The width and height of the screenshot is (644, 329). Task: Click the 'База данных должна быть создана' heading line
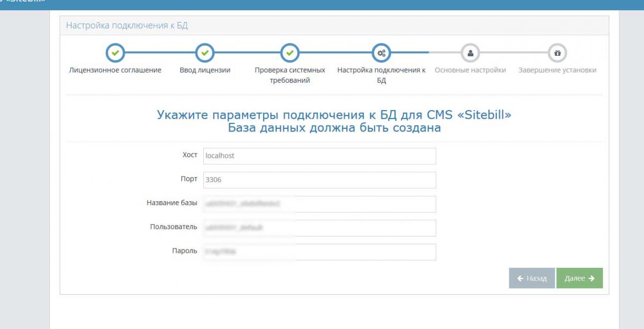click(x=334, y=128)
